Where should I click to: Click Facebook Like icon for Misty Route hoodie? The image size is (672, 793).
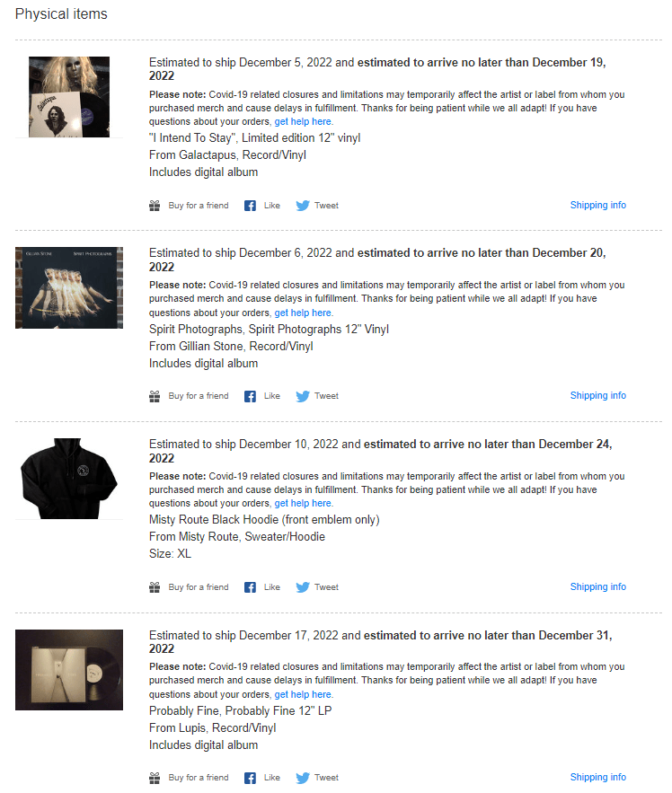tap(250, 587)
